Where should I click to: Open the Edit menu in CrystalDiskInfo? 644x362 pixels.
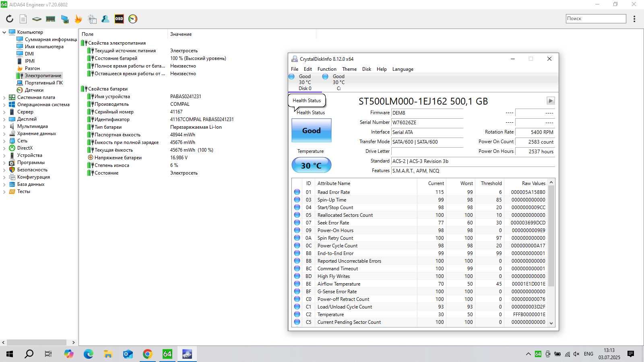308,69
